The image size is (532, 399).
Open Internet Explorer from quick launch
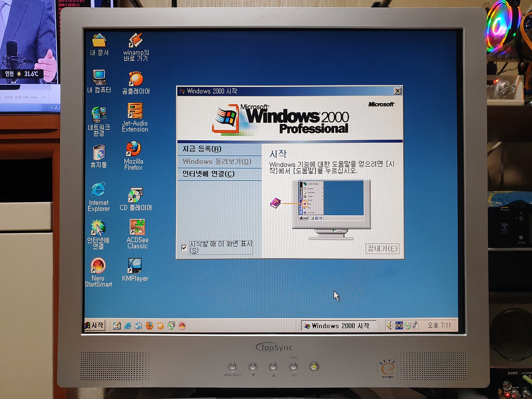pos(128,326)
